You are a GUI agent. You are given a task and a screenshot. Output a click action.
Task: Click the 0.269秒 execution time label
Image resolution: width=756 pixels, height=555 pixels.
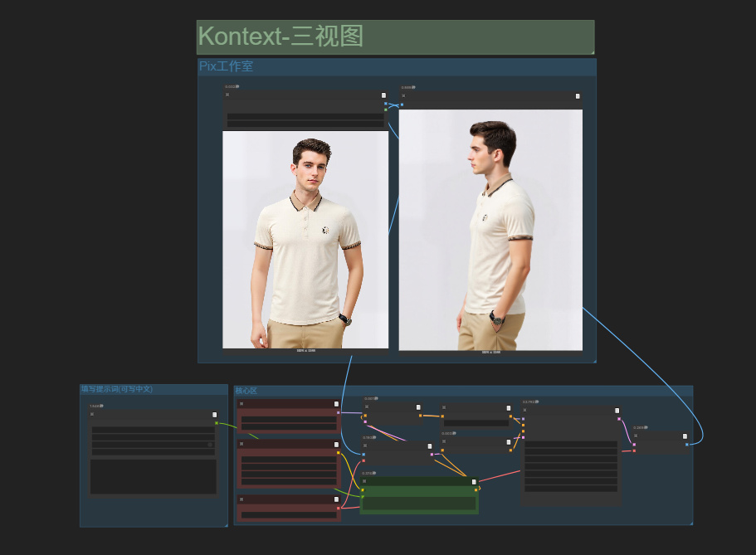click(641, 428)
